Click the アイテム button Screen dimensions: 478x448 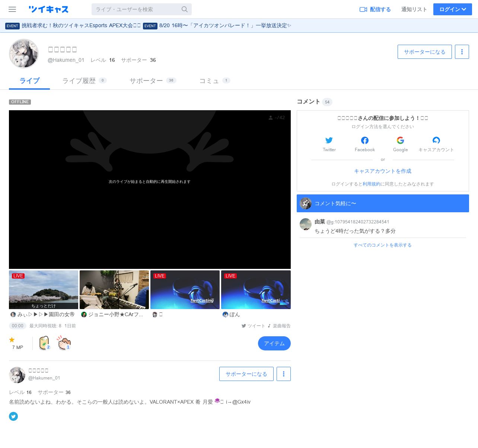click(274, 343)
